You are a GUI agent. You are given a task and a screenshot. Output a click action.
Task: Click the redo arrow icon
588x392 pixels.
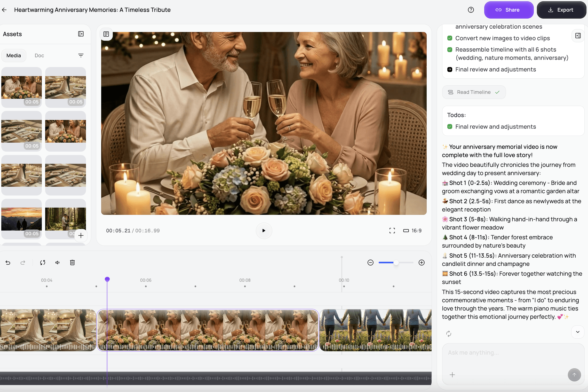pyautogui.click(x=23, y=263)
